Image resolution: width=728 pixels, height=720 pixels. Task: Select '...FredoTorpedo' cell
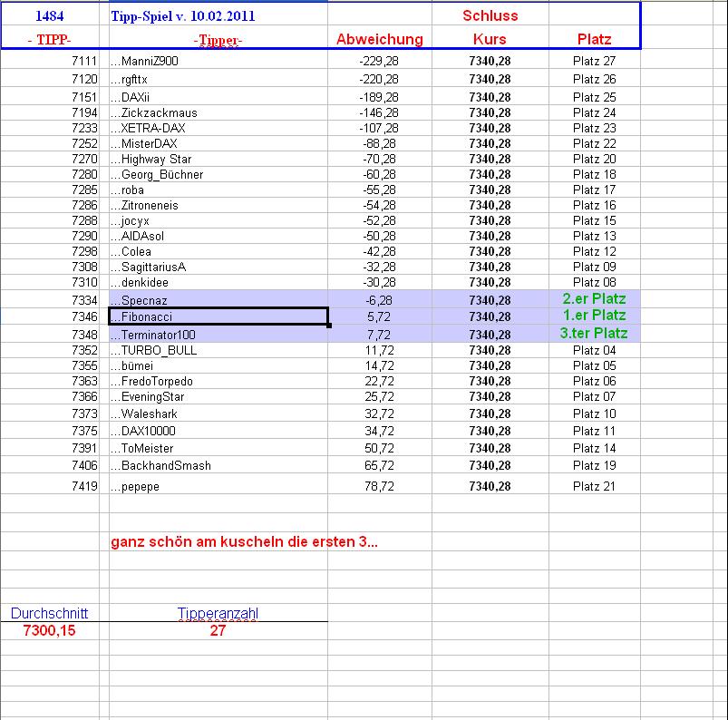pyautogui.click(x=218, y=381)
